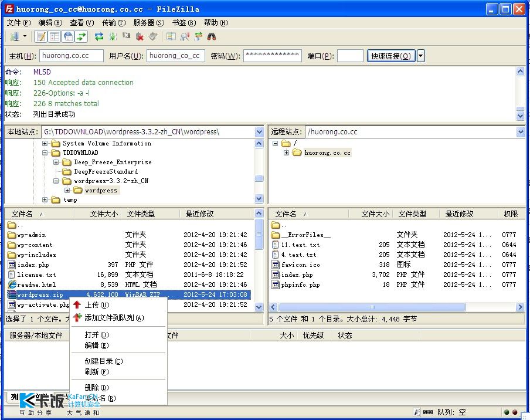The image size is (530, 420).
Task: Choose 删除(D) in the context menu
Action: click(x=118, y=388)
